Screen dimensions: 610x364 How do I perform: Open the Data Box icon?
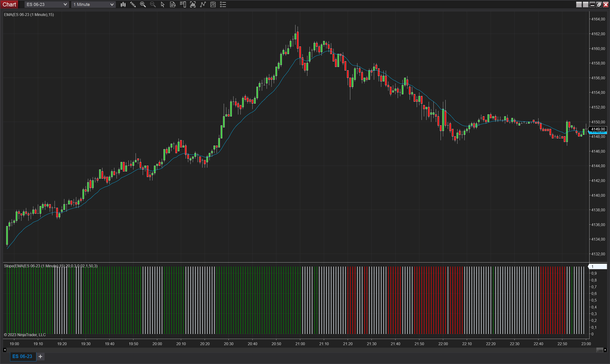tap(173, 5)
